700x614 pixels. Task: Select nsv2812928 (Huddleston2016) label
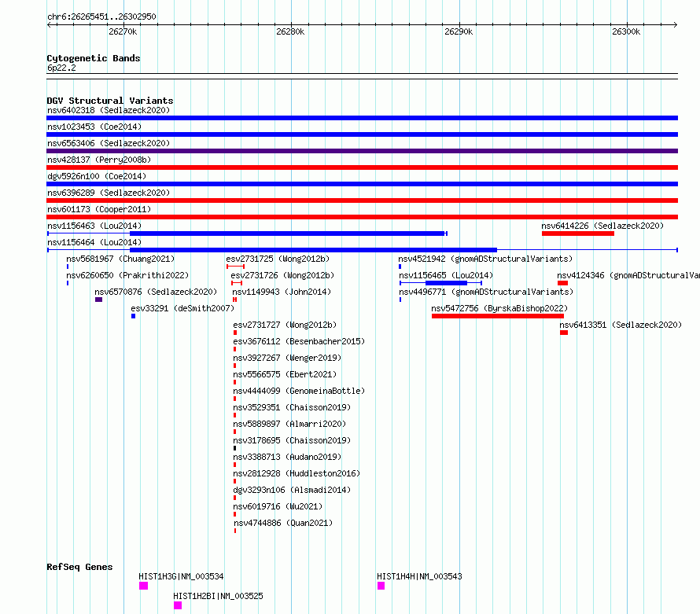point(297,473)
